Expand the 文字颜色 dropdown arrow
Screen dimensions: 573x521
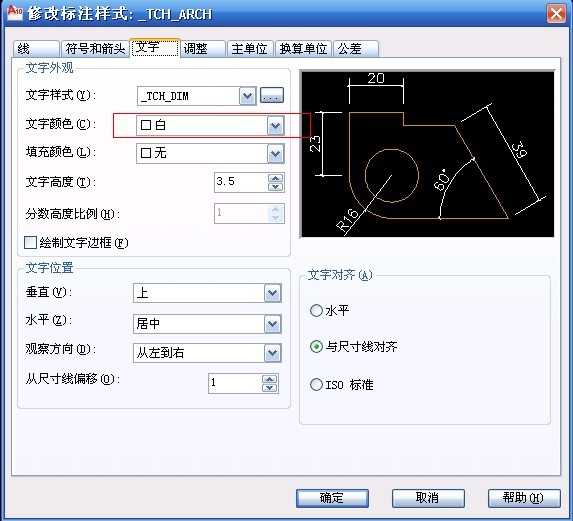click(x=275, y=126)
